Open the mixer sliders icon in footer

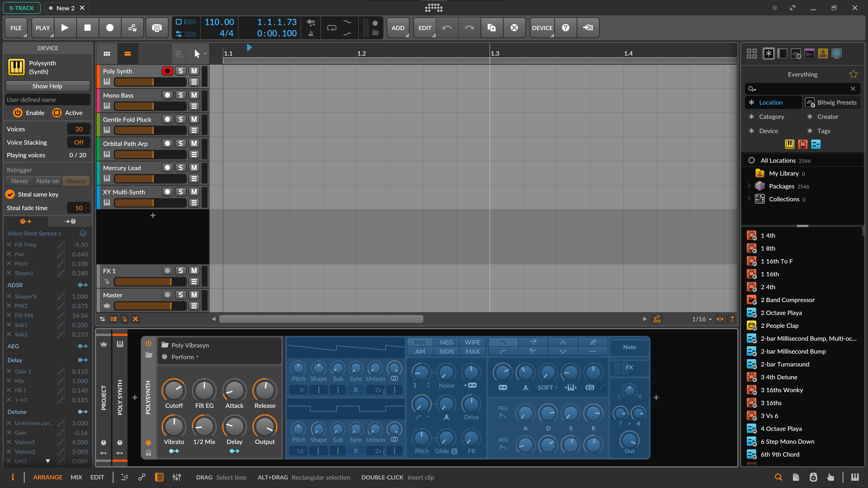pyautogui.click(x=177, y=477)
